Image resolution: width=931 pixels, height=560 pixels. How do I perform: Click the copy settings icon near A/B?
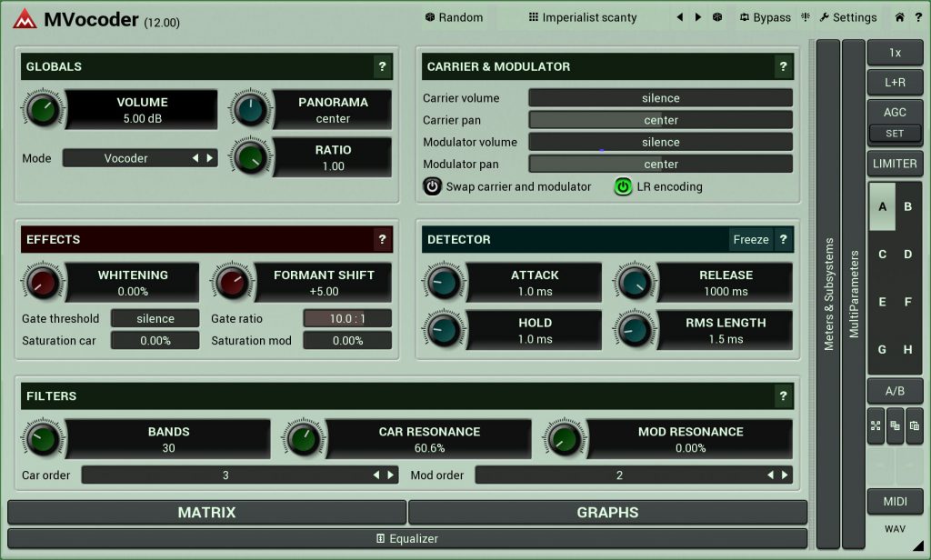(x=896, y=425)
